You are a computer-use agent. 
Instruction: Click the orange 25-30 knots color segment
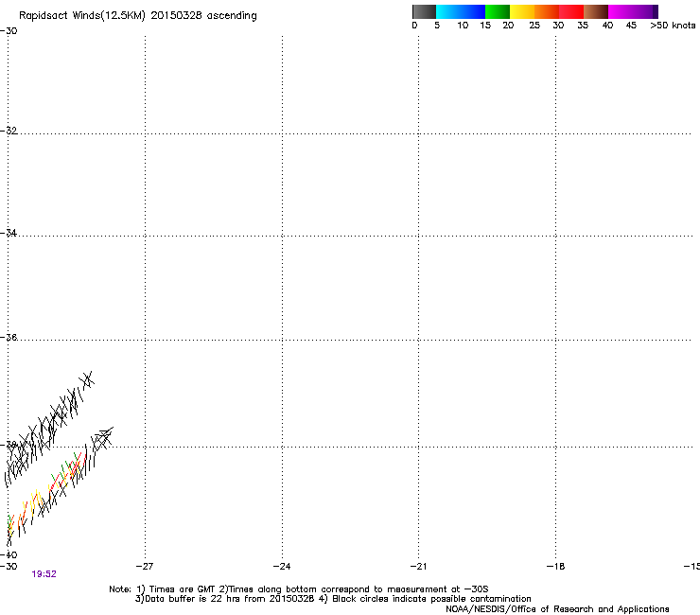(547, 11)
